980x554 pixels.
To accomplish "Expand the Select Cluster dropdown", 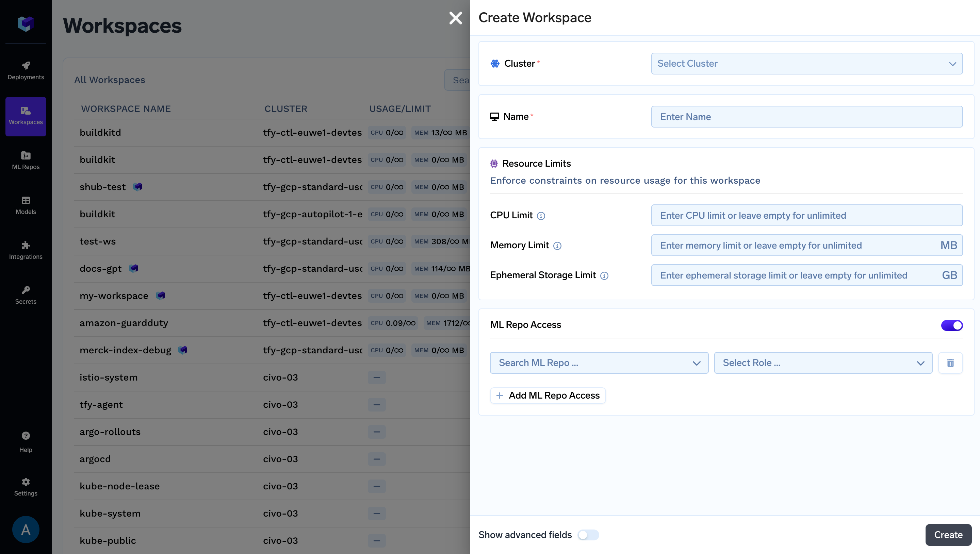I will point(806,64).
